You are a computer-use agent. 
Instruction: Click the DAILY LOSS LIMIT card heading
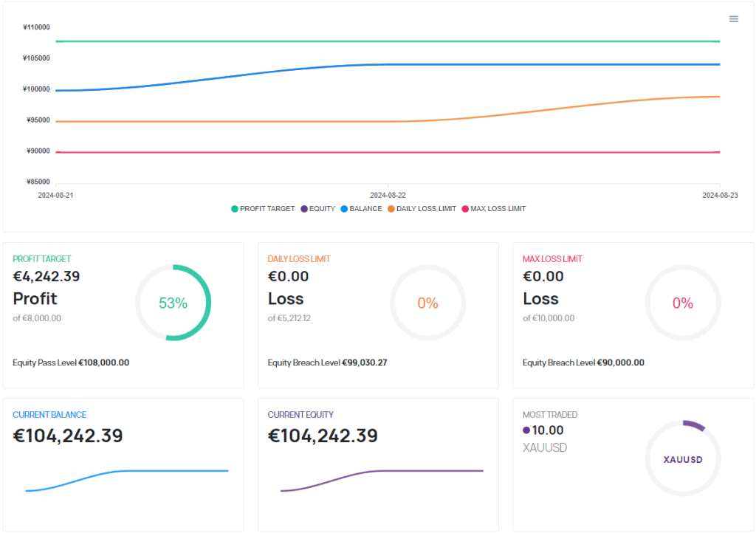(299, 259)
